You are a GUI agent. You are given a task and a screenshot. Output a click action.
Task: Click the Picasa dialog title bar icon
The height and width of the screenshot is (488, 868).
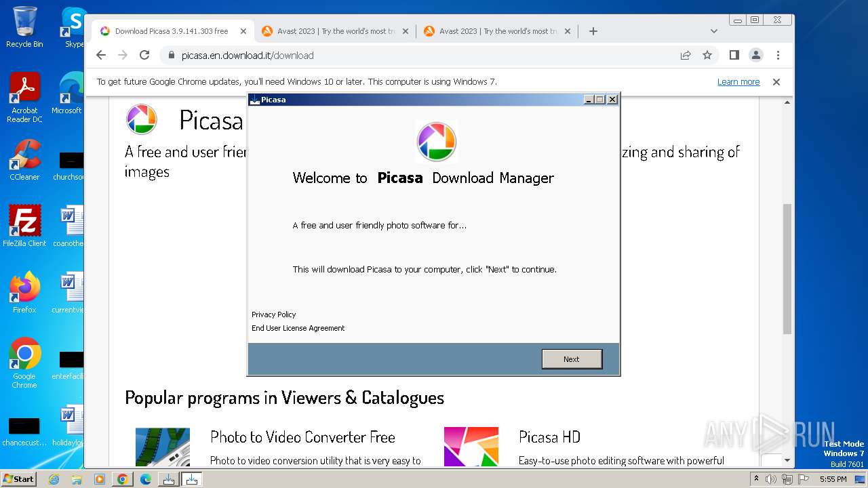tap(255, 100)
